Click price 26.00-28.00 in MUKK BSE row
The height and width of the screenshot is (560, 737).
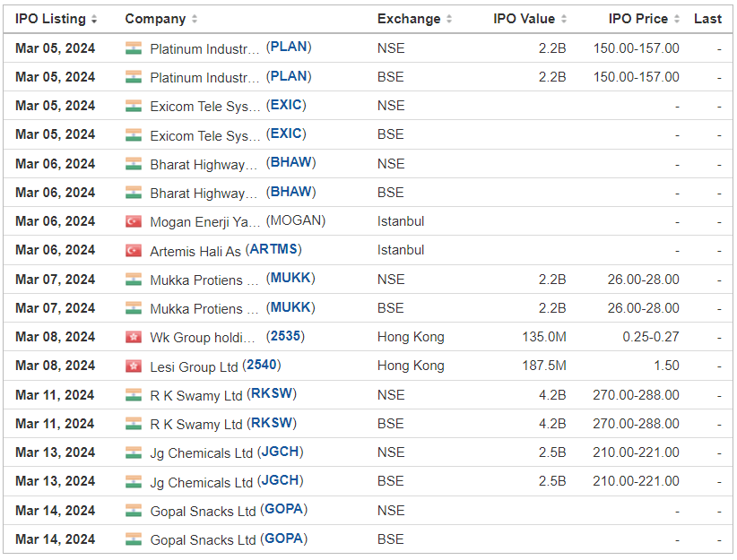pos(644,308)
